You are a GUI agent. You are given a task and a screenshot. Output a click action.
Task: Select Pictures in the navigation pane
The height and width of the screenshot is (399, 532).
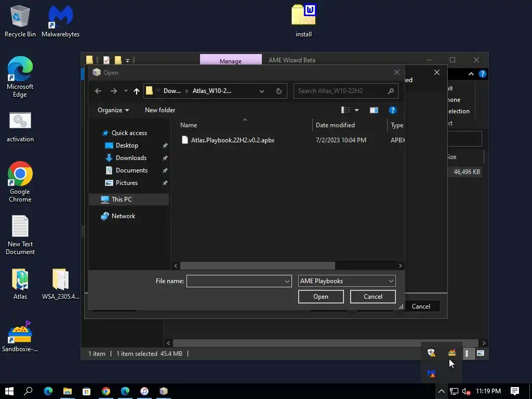click(x=126, y=183)
